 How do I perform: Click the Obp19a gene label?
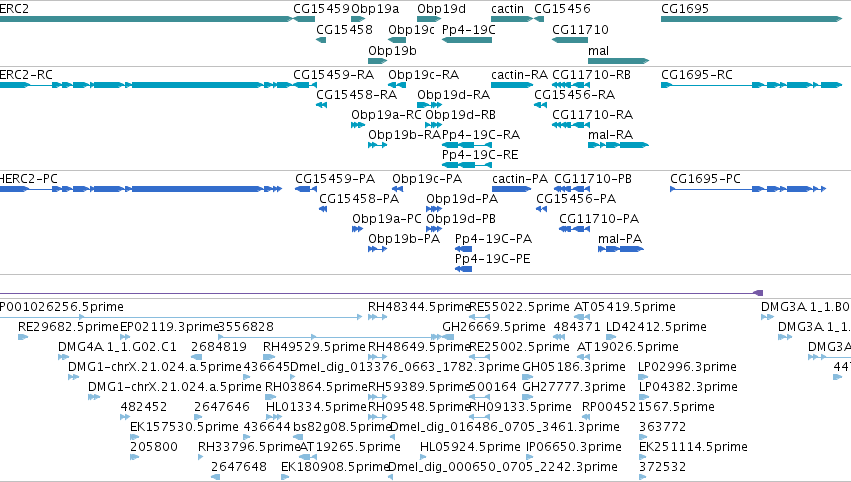click(x=375, y=9)
